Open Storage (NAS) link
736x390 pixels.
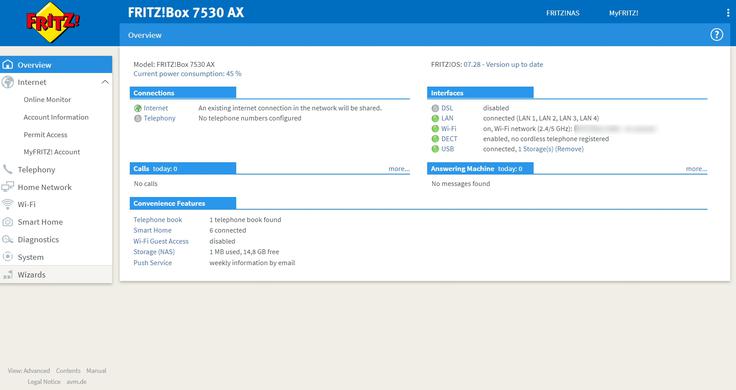click(x=154, y=252)
